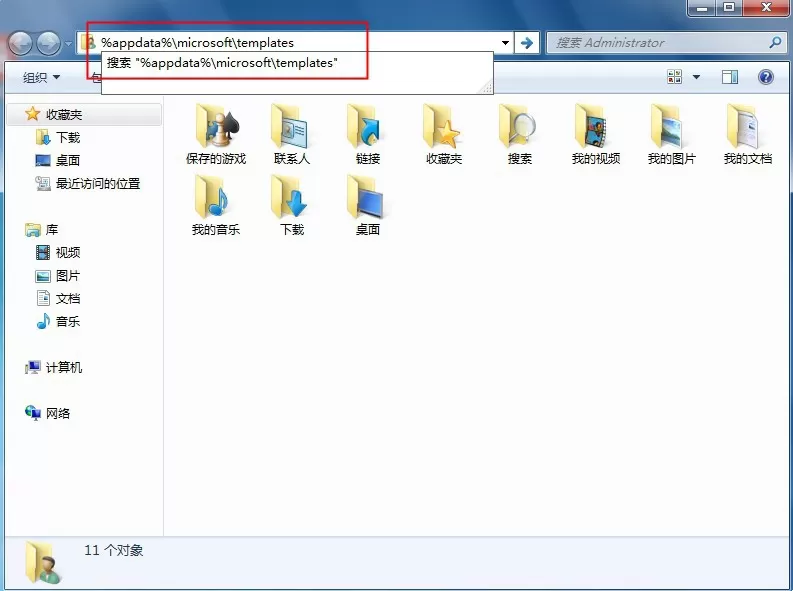The width and height of the screenshot is (793, 591).
Task: Open the 收藏夹 folder in the file pane
Action: click(444, 134)
